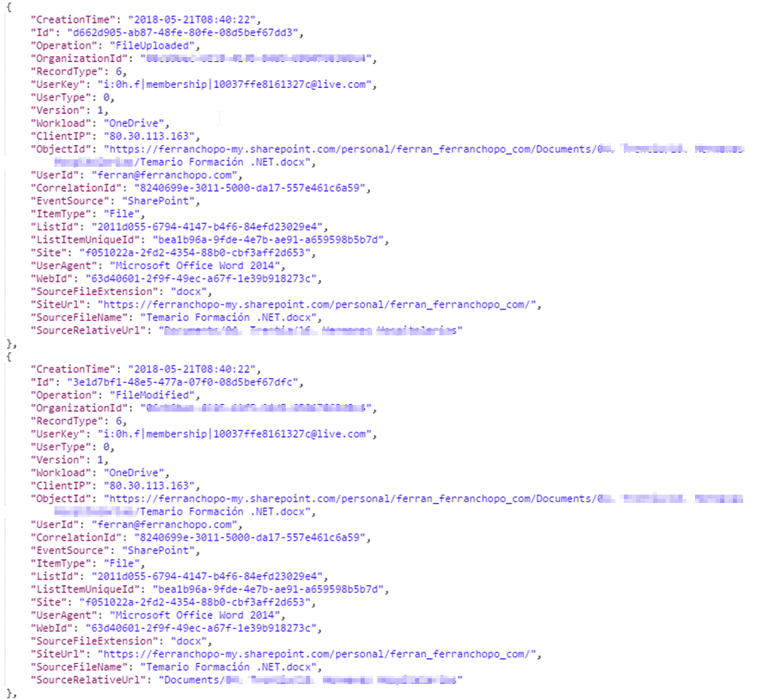Viewport: 768px width, 700px height.
Task: Click the opening brace of the second record
Action: click(x=9, y=356)
